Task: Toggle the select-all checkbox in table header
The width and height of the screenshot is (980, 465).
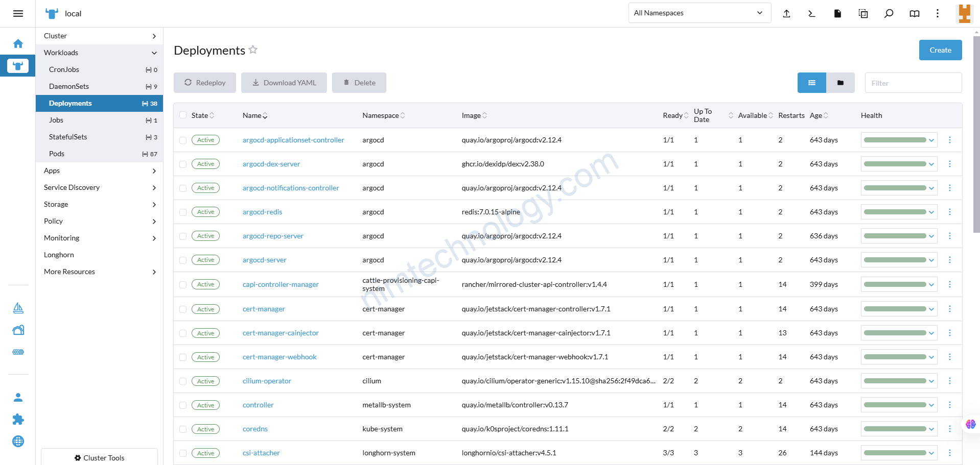Action: (183, 115)
